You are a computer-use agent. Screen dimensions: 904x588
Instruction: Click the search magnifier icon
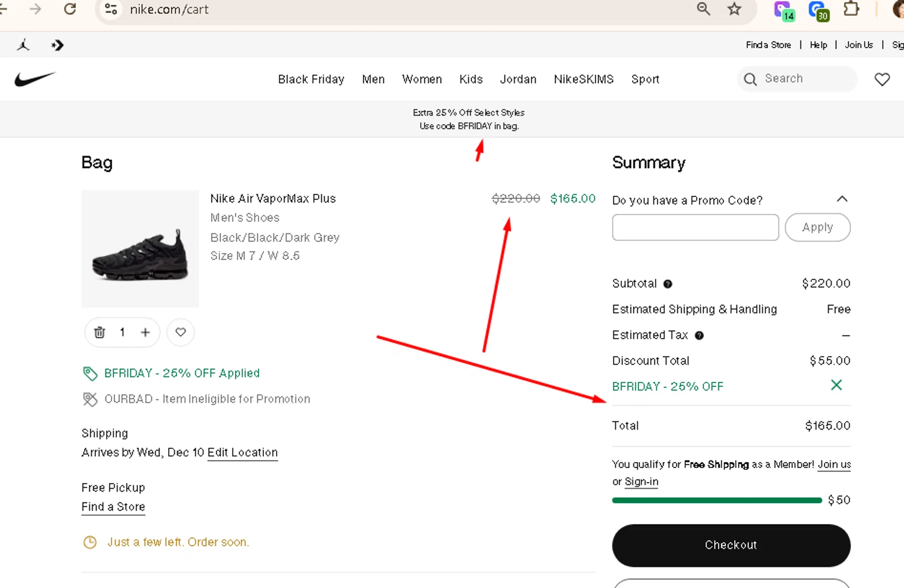750,79
